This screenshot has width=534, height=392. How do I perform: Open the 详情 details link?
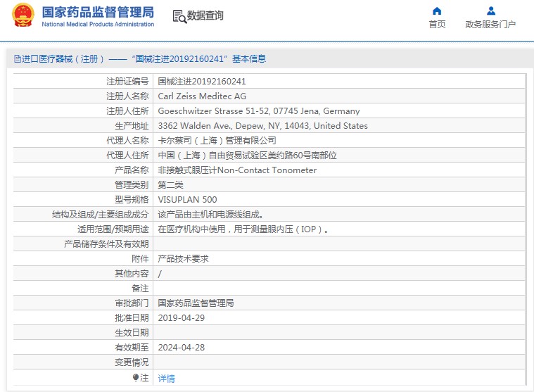[167, 378]
